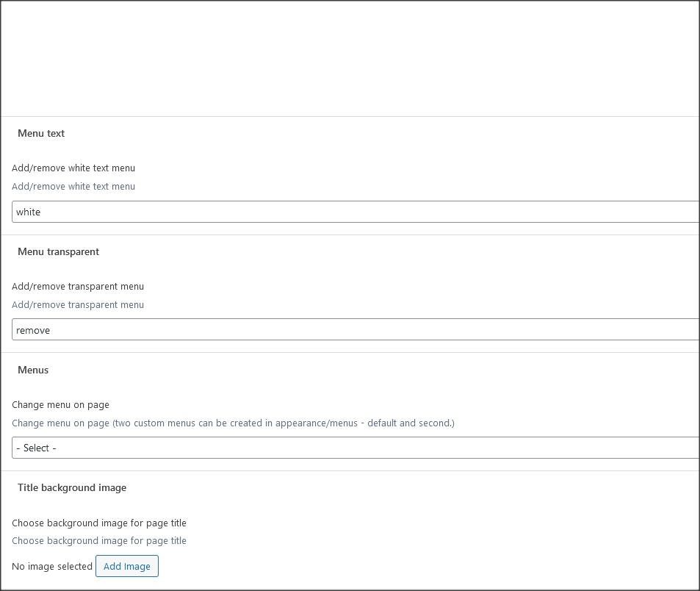This screenshot has height=591, width=700.
Task: Click the 'No image selected' text
Action: pyautogui.click(x=52, y=567)
